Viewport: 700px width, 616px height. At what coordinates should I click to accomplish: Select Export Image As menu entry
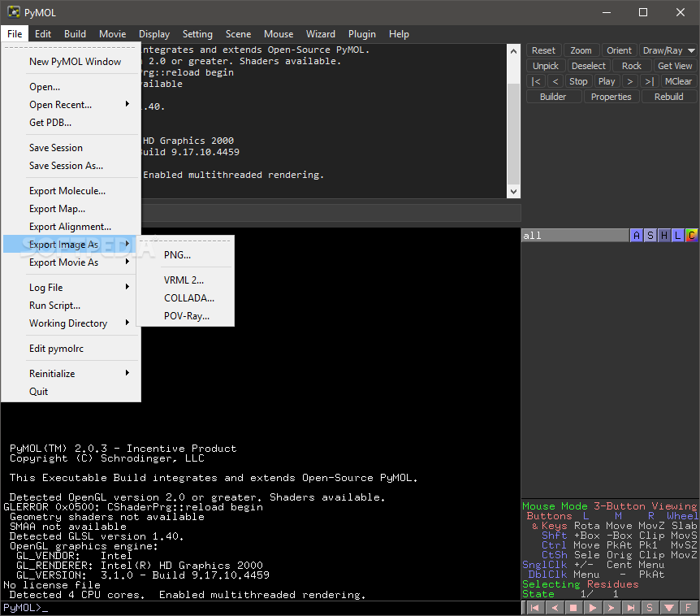71,245
